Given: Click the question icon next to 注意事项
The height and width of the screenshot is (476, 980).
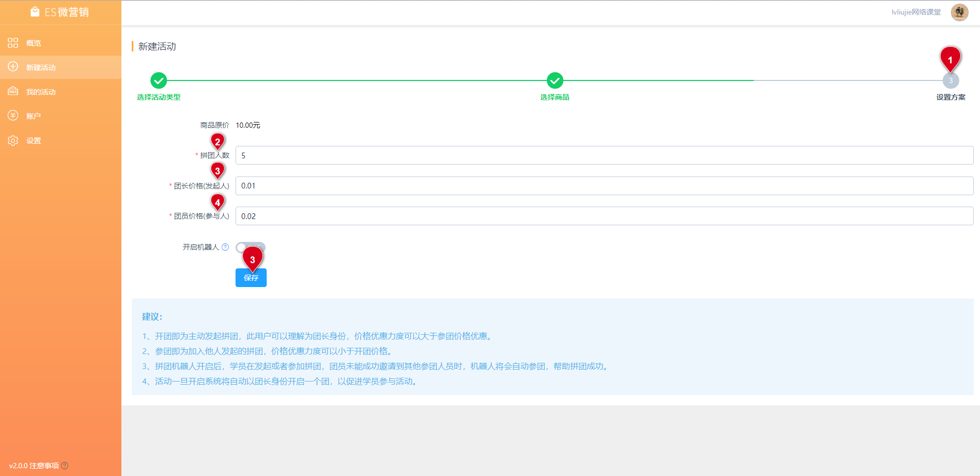Looking at the screenshot, I should [x=65, y=466].
